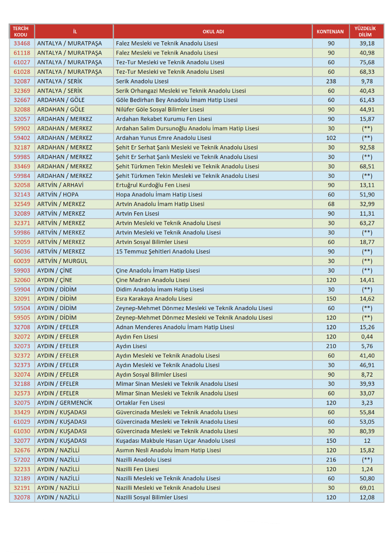The height and width of the screenshot is (555, 392).
Task: Click quota value 216
Action: click(x=331, y=460)
